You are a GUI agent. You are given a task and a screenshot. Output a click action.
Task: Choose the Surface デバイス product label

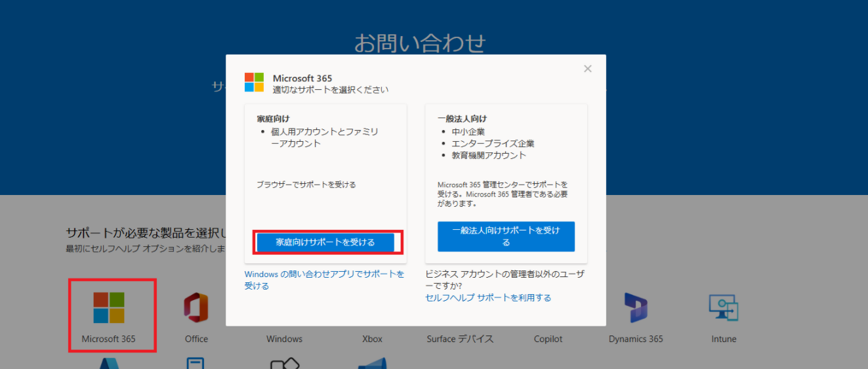[460, 339]
